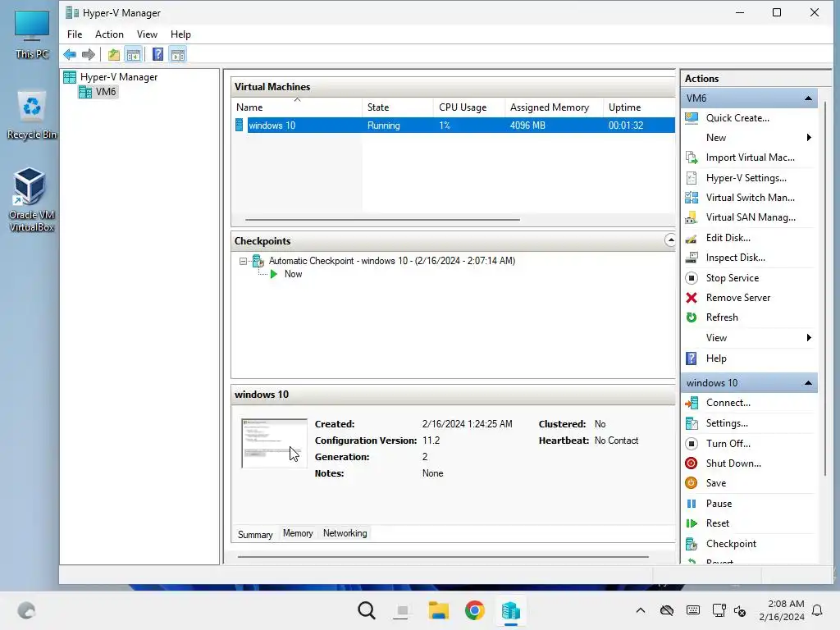Click the Virtual Switch Manager icon

pos(692,198)
